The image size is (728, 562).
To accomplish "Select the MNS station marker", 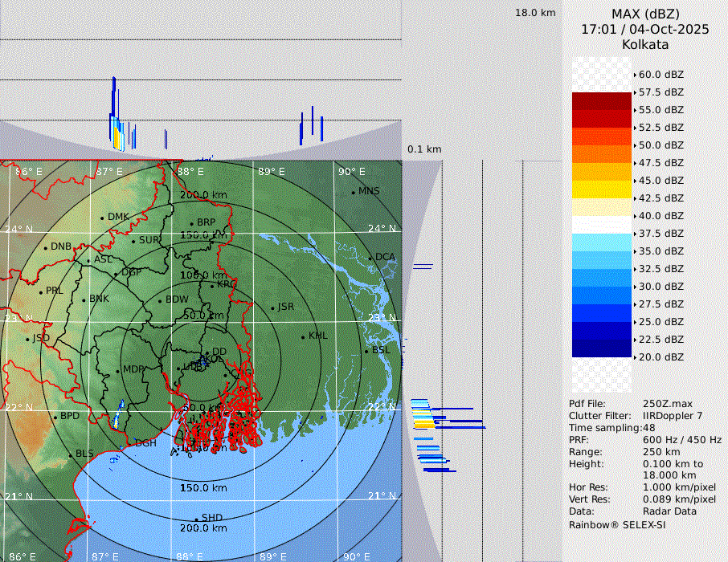I will [x=353, y=192].
